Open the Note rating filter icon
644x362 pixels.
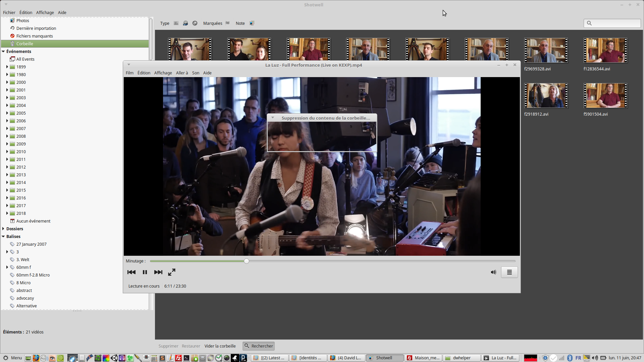(252, 23)
